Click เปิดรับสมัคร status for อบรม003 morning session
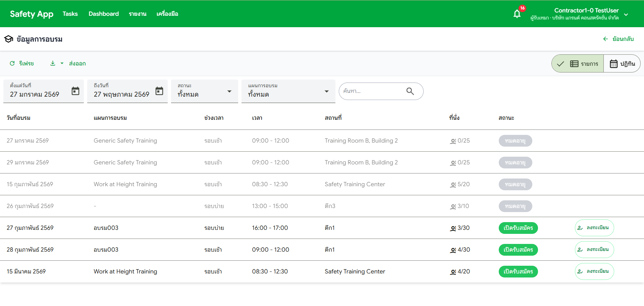 [518, 250]
